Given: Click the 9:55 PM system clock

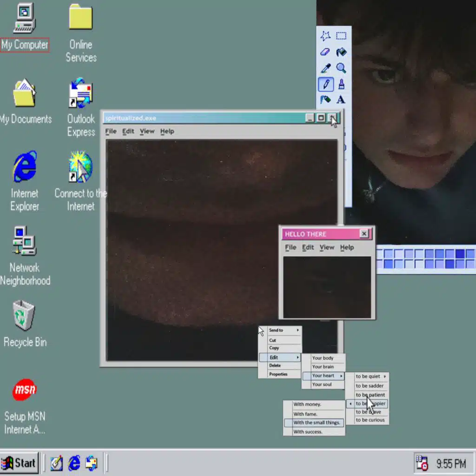Looking at the screenshot, I should [x=450, y=463].
